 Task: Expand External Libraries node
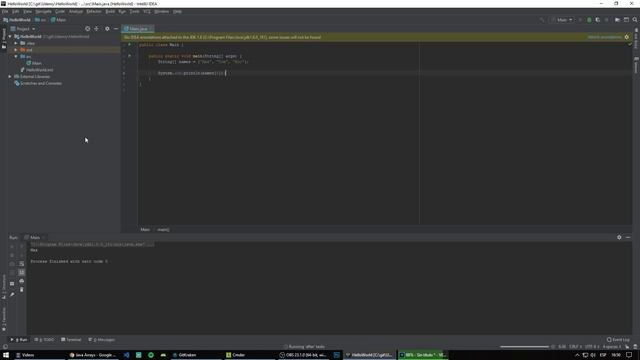[10, 76]
